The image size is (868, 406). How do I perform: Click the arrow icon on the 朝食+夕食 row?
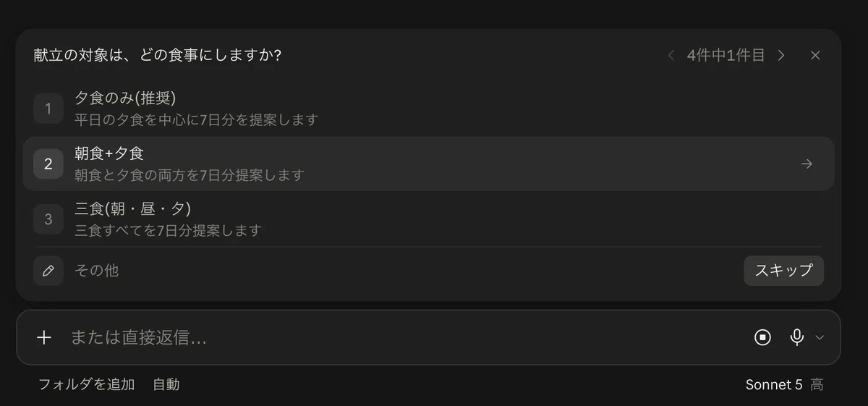(807, 164)
